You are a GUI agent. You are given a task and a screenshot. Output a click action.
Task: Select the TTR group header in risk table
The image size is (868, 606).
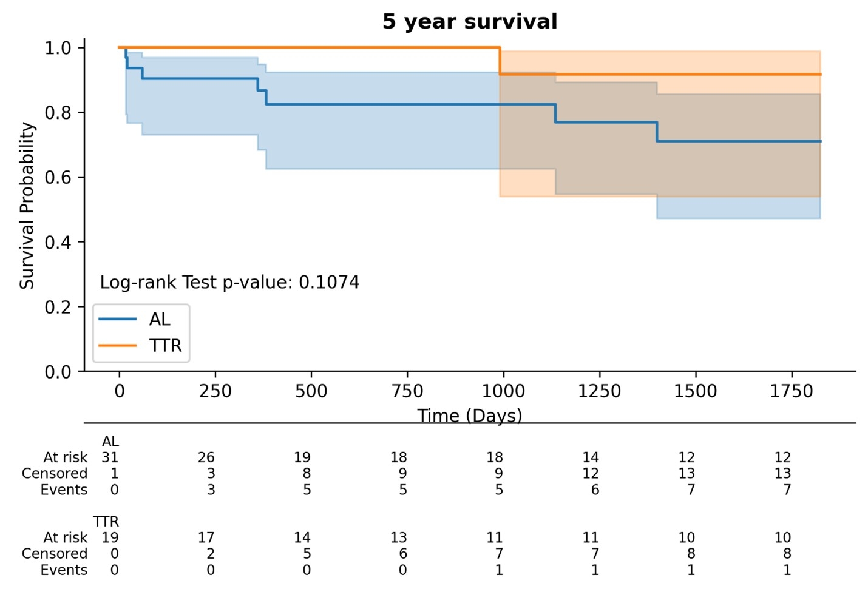point(106,522)
